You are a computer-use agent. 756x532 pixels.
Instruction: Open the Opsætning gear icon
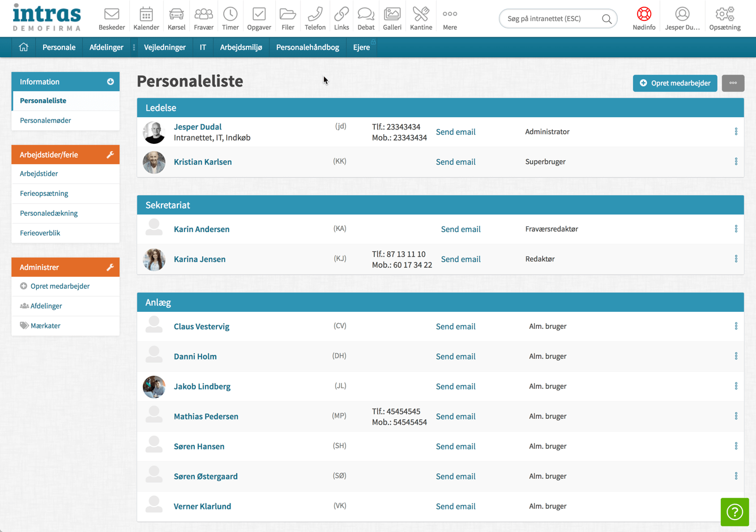click(724, 14)
